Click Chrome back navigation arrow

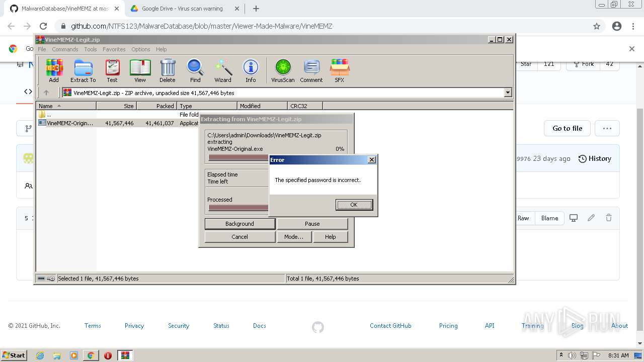[11, 26]
